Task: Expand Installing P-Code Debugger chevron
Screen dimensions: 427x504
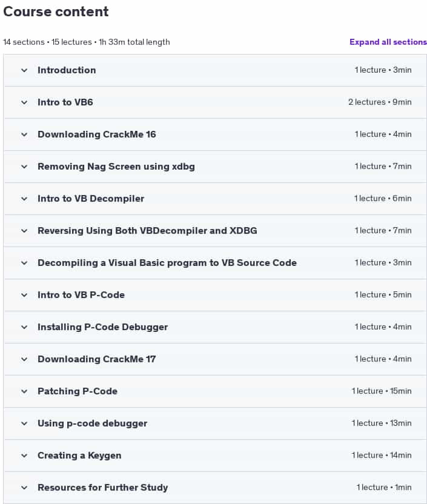Action: click(24, 327)
